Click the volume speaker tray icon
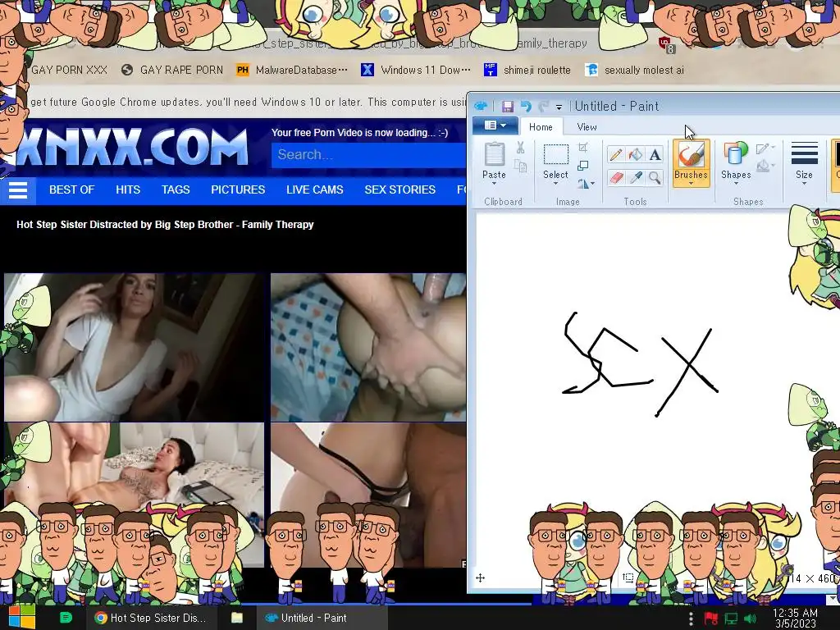Screen dimensions: 840x630 pos(750,619)
